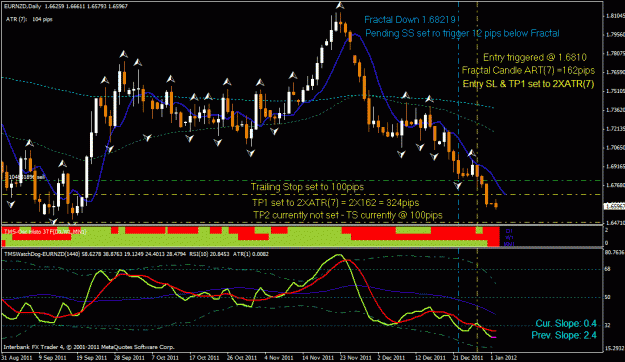The width and height of the screenshot is (625, 362).
Task: Click the highlighted current price tag 1.65967
Action: tap(614, 206)
